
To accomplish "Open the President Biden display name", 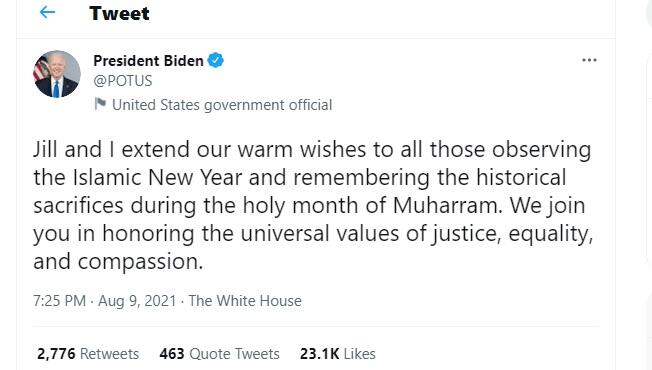I will pos(148,61).
